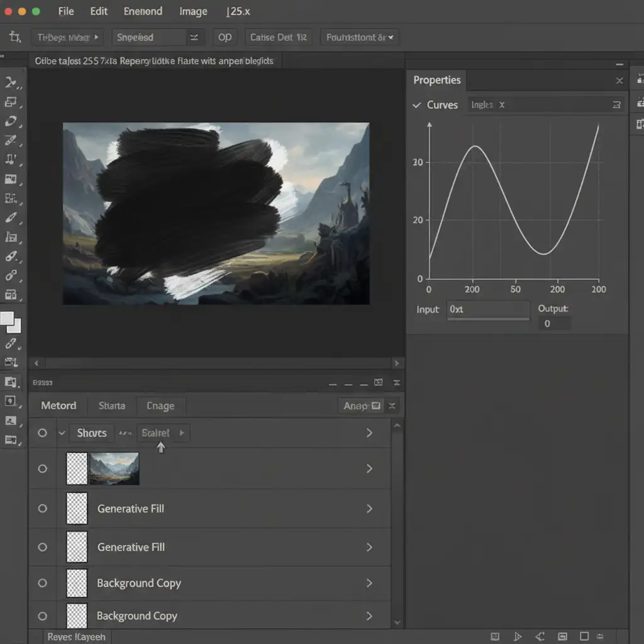Screen dimensions: 644x644
Task: Open the Image menu
Action: click(x=193, y=11)
